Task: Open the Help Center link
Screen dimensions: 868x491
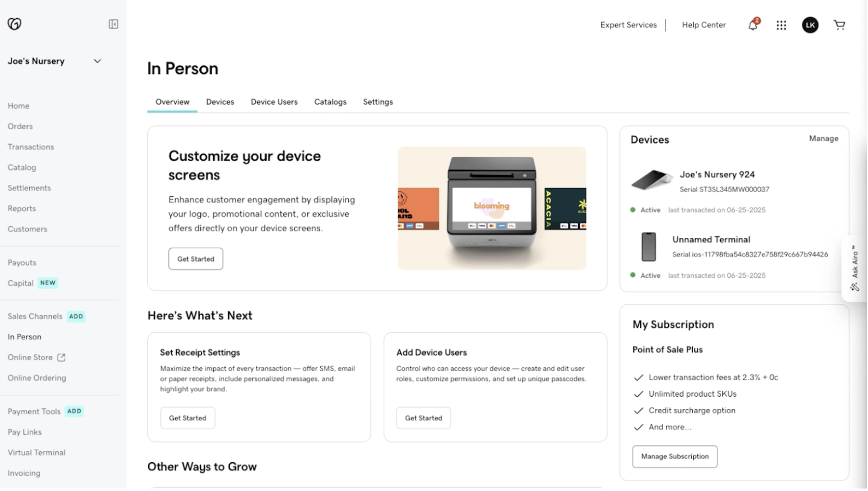Action: tap(705, 25)
